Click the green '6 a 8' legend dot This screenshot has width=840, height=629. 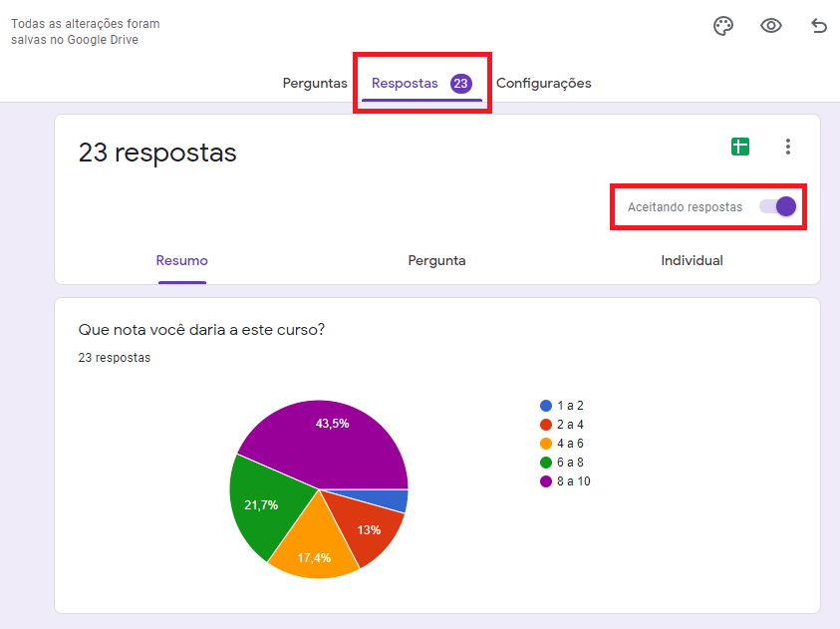[x=546, y=463]
